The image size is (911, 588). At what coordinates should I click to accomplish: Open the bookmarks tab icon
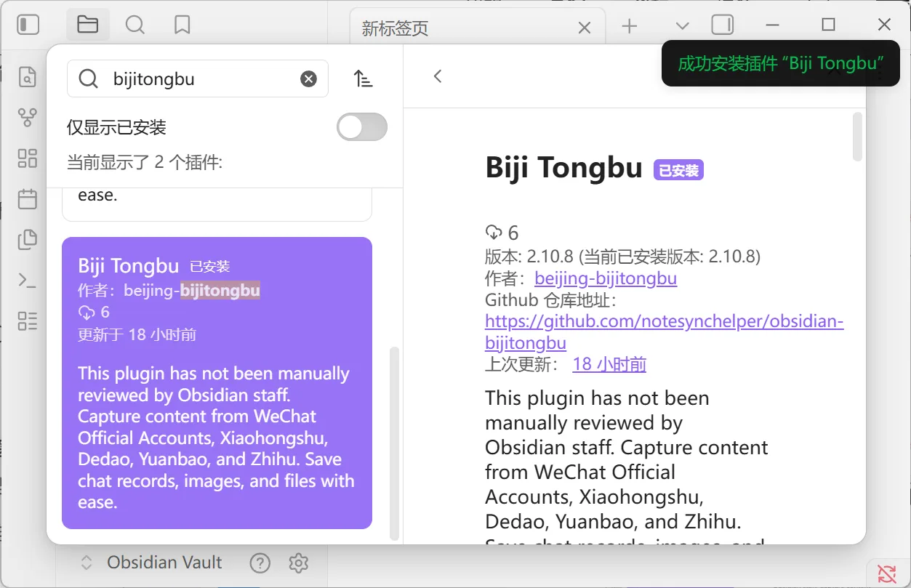182,25
